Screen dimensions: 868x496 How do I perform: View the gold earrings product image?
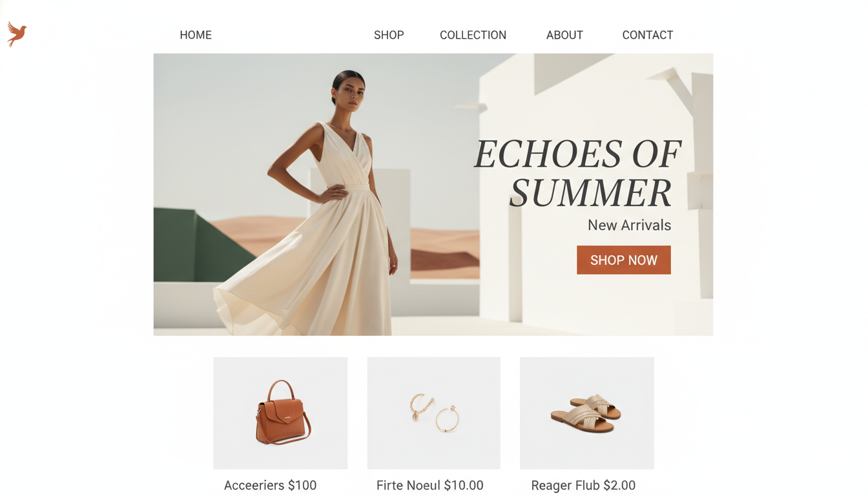point(434,413)
